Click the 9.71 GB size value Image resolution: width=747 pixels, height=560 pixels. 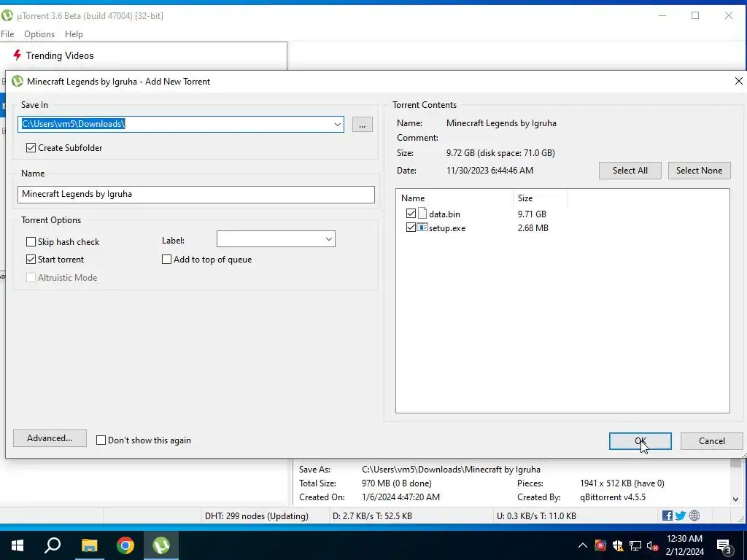532,214
